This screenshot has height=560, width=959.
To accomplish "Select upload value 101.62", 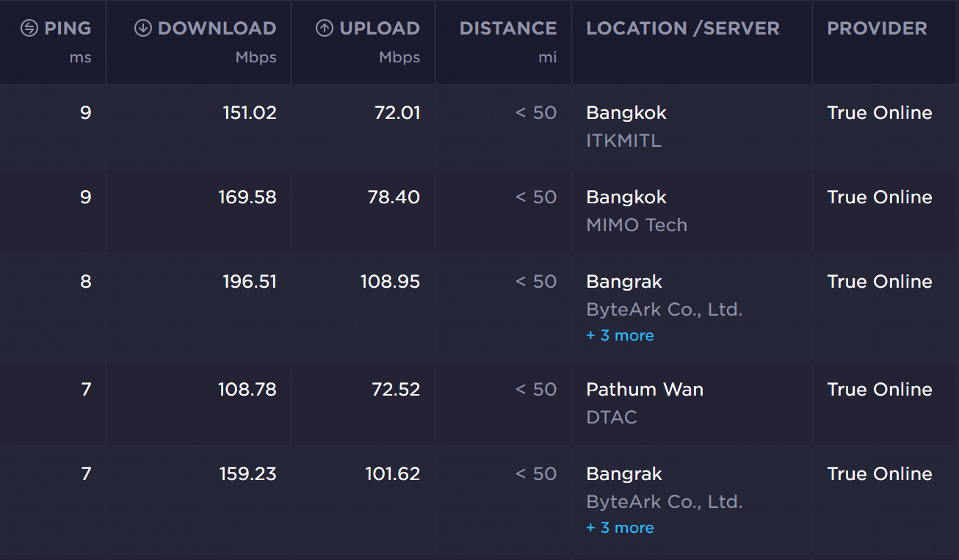I will click(393, 474).
